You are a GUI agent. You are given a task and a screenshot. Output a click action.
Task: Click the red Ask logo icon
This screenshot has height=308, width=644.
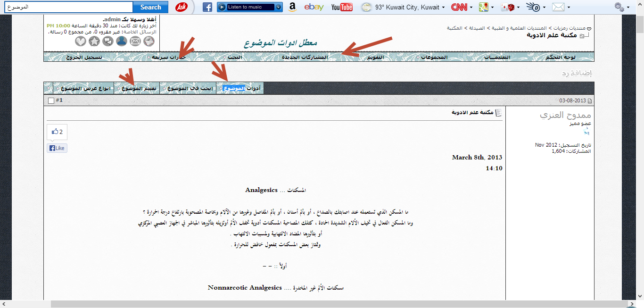[182, 7]
